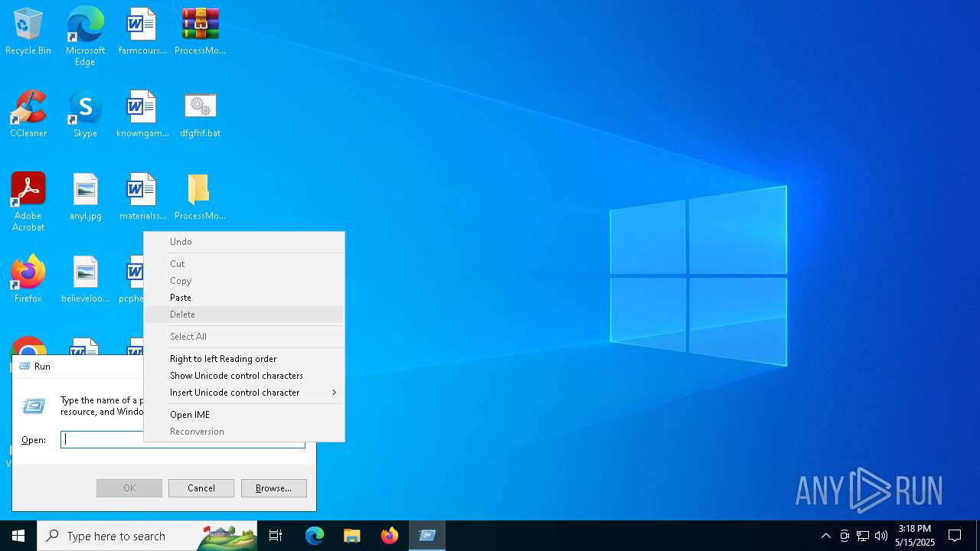The image size is (980, 551).
Task: Select the believeloo image file icon
Action: (x=85, y=280)
